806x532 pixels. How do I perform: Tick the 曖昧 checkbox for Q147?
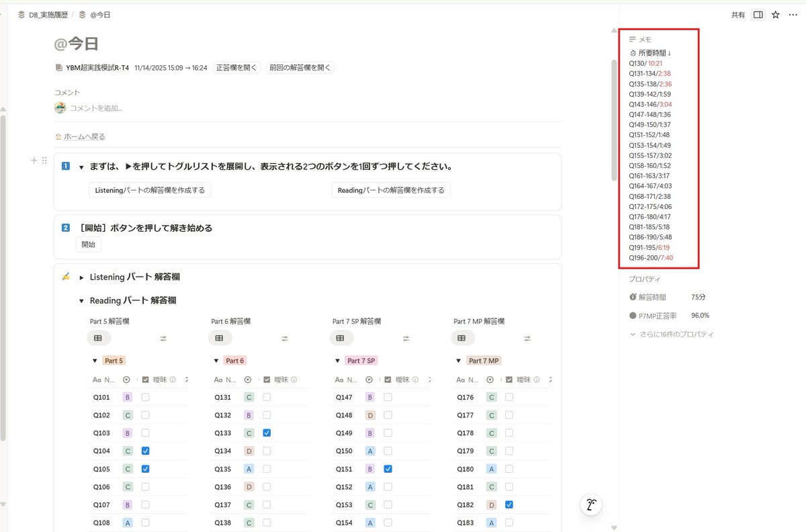tap(388, 397)
